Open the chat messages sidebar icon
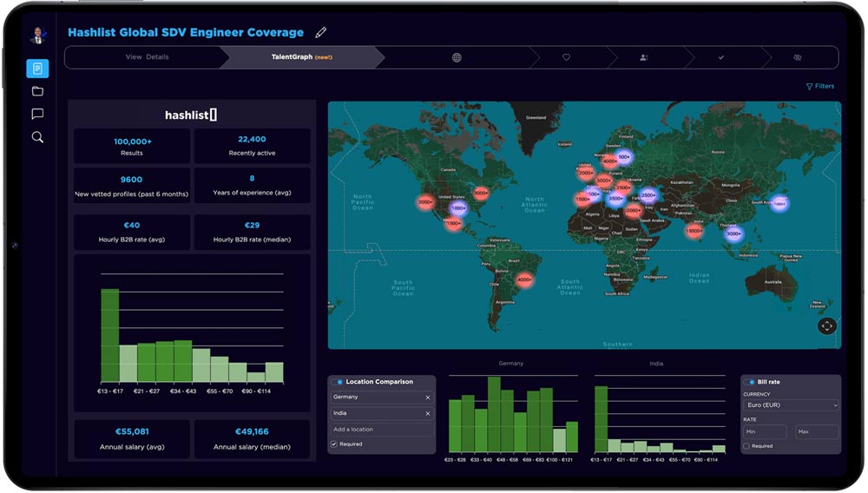The image size is (868, 493). point(37,114)
